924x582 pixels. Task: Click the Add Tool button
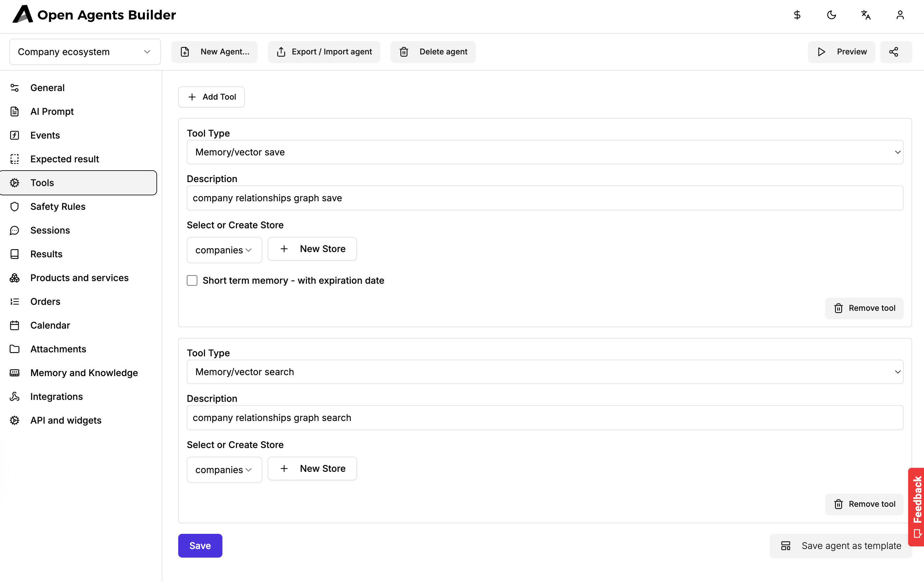pos(212,97)
